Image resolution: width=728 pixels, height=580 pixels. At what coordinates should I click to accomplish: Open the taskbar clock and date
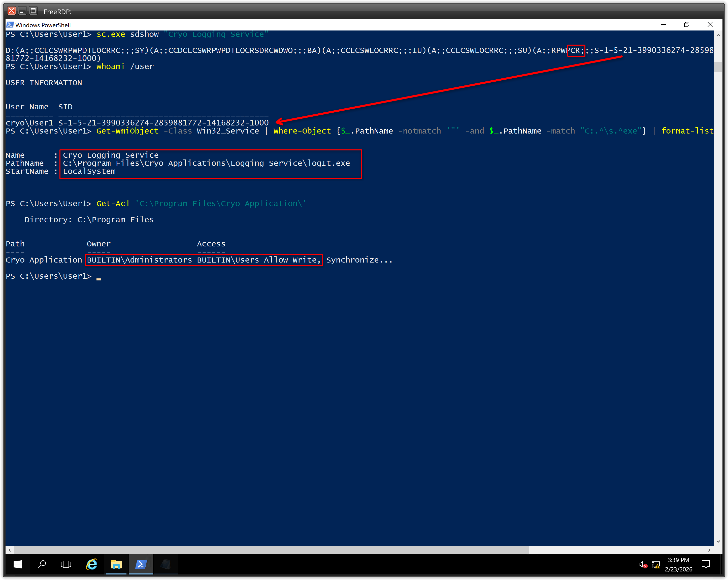678,564
